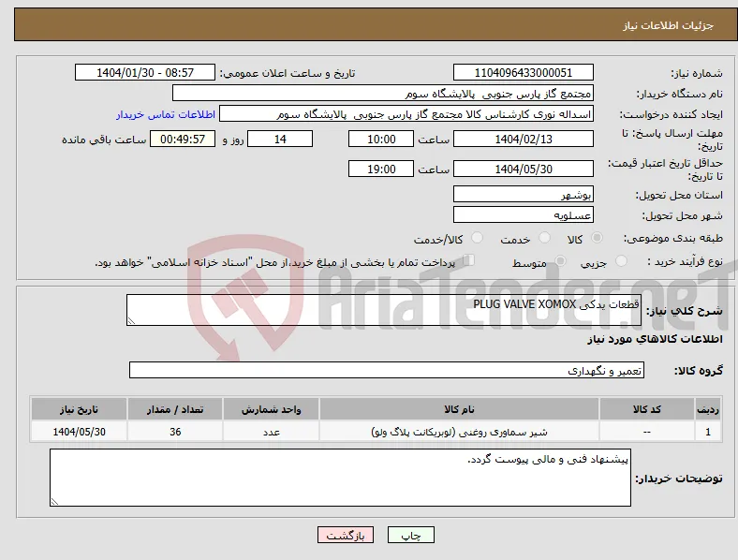Screen dimensions: 738x560
Task: Click the delivery province field بوشهر
Action: pyautogui.click(x=524, y=195)
